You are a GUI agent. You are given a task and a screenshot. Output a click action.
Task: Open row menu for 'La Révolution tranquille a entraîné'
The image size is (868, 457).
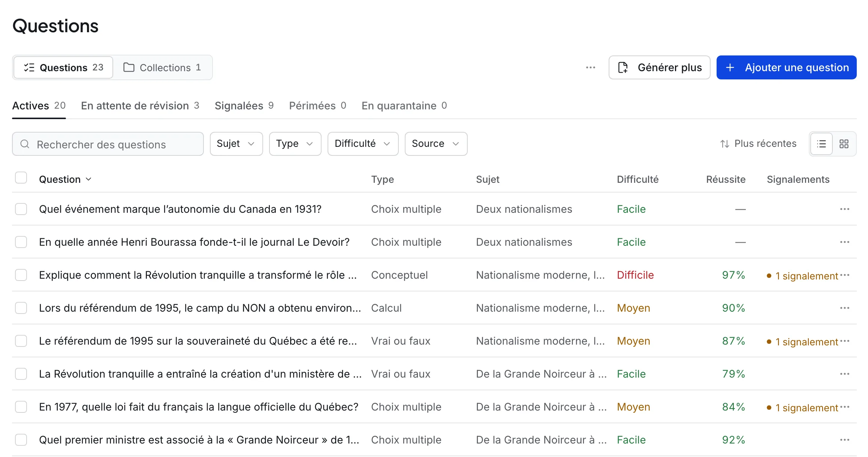pyautogui.click(x=844, y=374)
